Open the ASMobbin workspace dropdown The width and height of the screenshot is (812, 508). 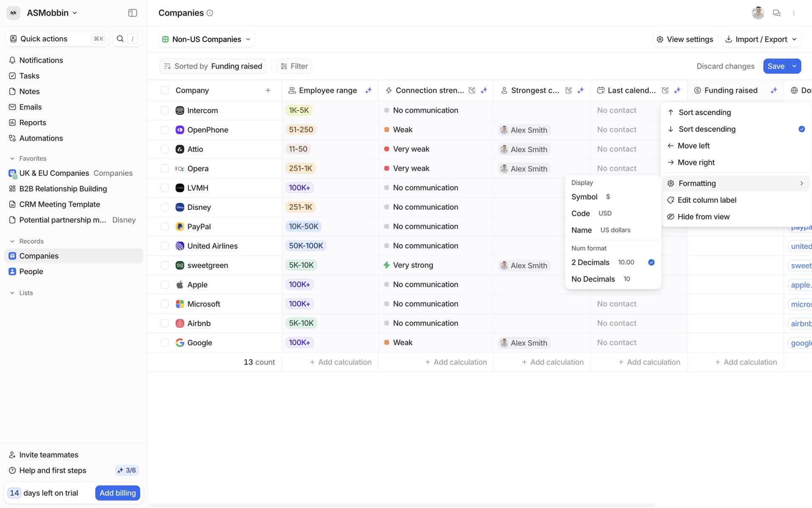click(x=52, y=13)
